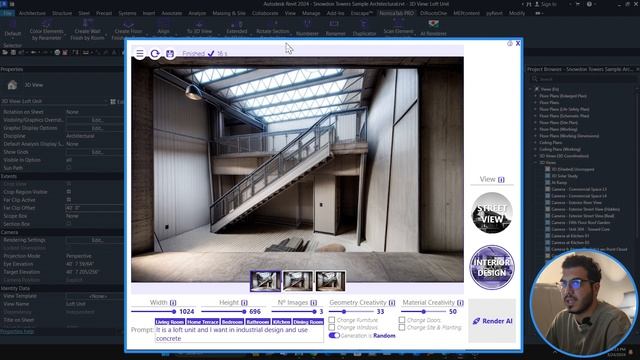Click the help icon in dialog title bar
The height and width of the screenshot is (360, 640).
(x=509, y=43)
